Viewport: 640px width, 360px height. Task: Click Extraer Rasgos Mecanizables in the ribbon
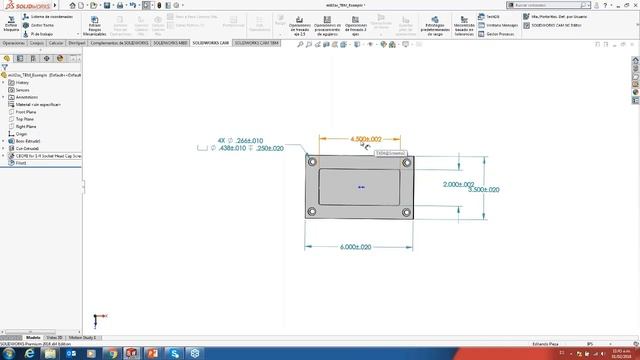click(x=95, y=26)
